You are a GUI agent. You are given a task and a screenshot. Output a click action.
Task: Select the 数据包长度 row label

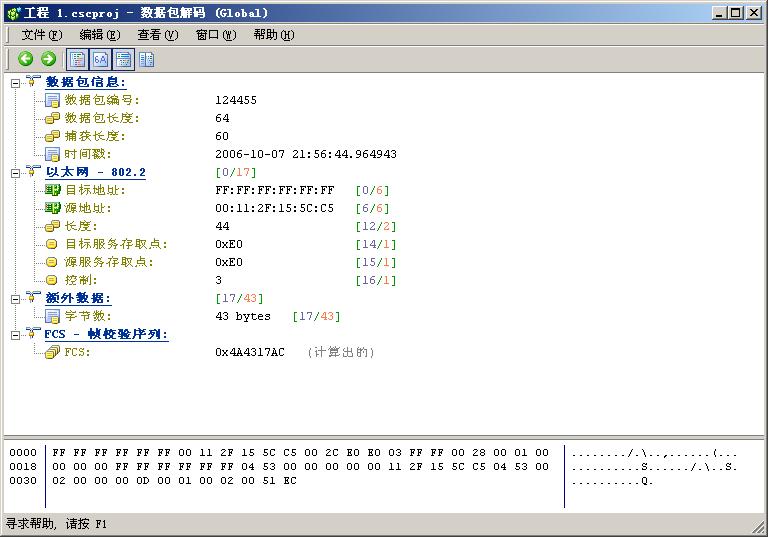[x=102, y=118]
